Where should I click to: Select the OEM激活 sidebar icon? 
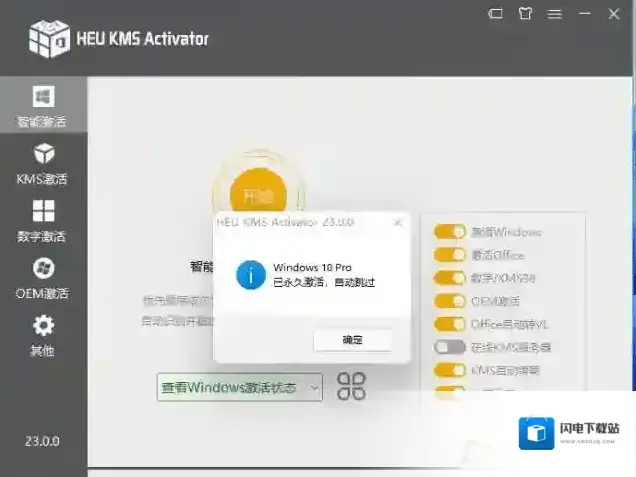click(x=43, y=278)
